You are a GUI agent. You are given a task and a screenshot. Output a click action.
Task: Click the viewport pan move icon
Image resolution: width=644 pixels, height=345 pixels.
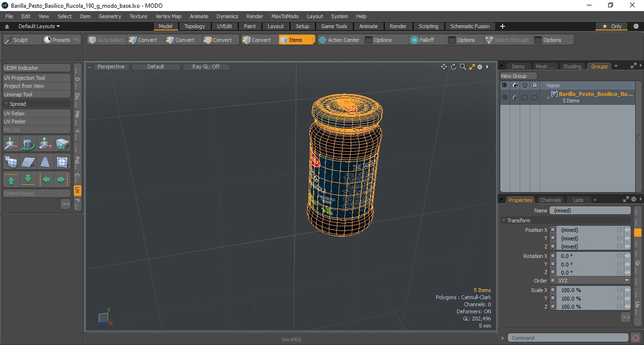(x=444, y=67)
